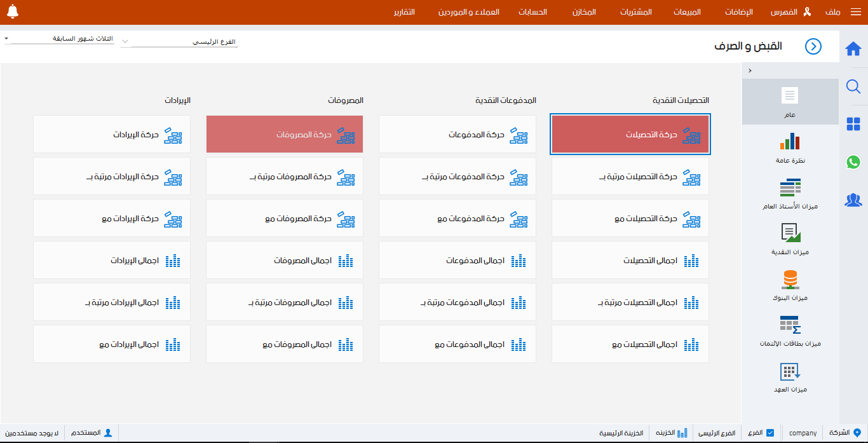Open the حركة المصروفات report tile

284,134
